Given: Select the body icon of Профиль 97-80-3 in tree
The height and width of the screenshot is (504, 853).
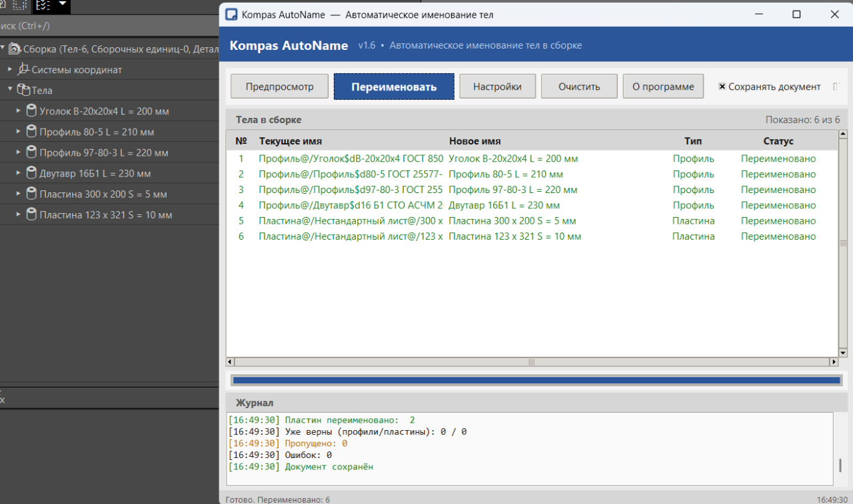Looking at the screenshot, I should [x=31, y=152].
